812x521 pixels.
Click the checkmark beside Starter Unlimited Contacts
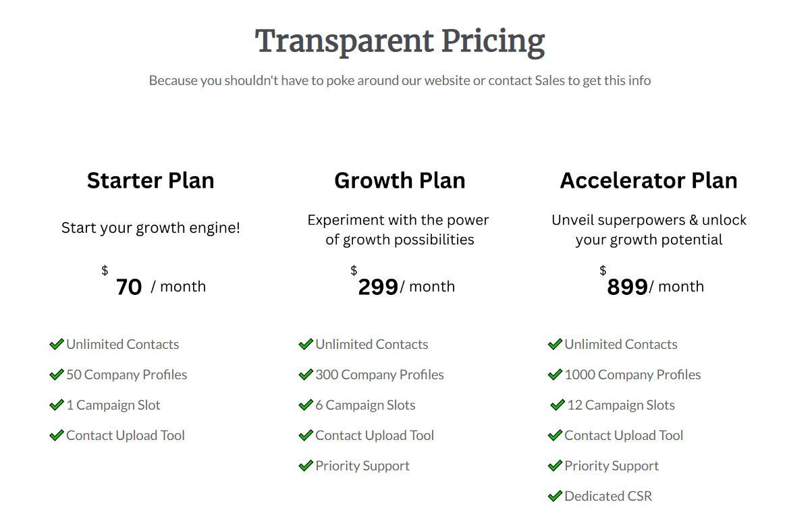click(57, 344)
